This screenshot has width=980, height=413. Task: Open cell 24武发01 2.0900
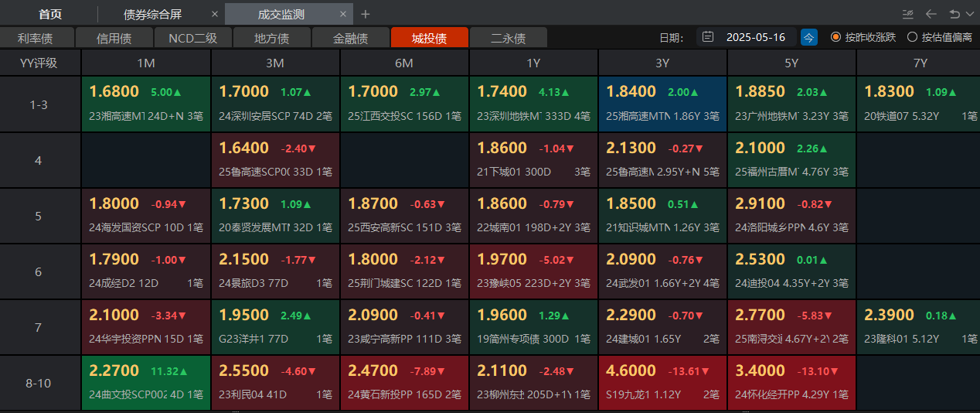pyautogui.click(x=662, y=271)
